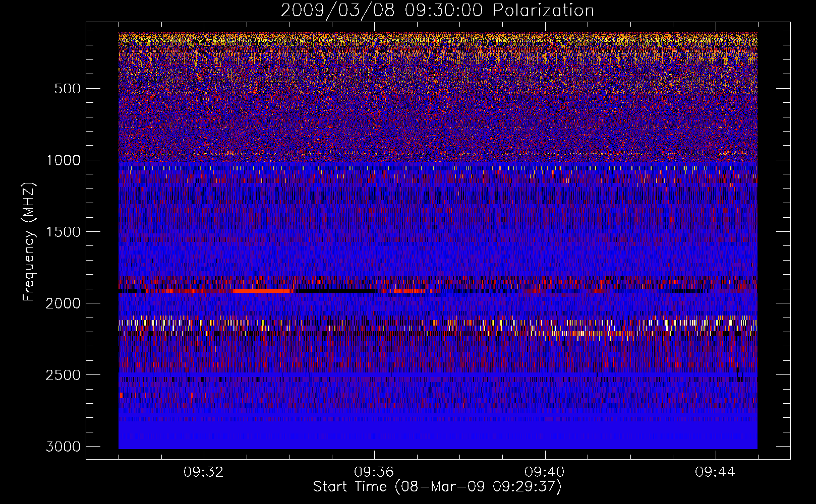
Task: Click the 3000 frequency tick label
Action: 63,447
